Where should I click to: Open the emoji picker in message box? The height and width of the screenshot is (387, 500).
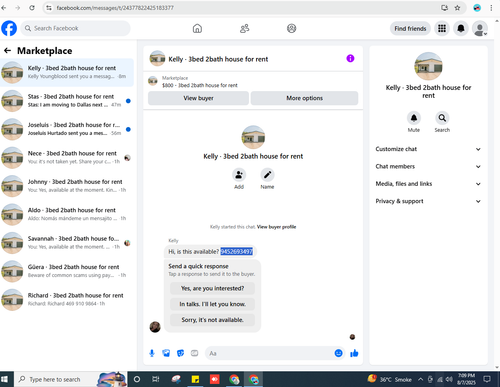coord(338,353)
